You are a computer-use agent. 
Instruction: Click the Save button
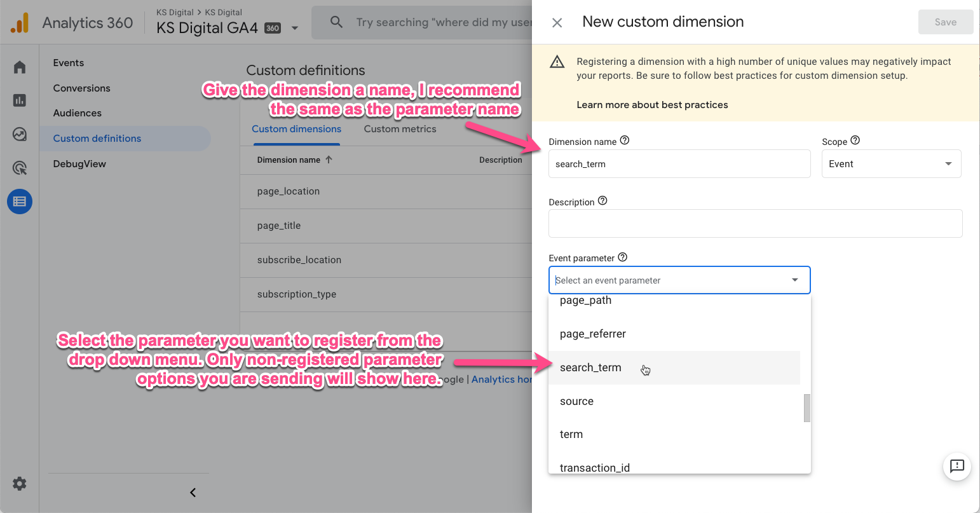pyautogui.click(x=946, y=22)
